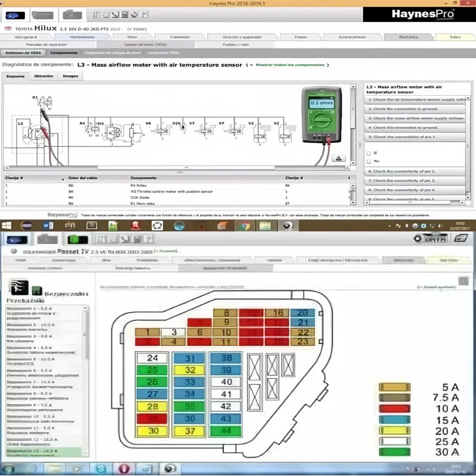
Task: Expand step 6 Check connectivity of pin 2
Action: click(x=415, y=171)
